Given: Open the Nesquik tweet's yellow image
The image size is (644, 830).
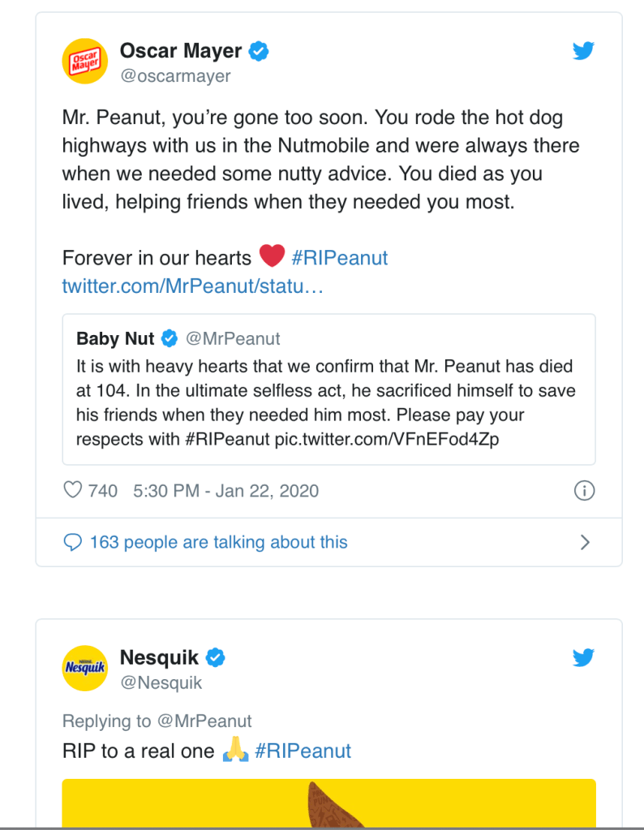Looking at the screenshot, I should pyautogui.click(x=328, y=803).
